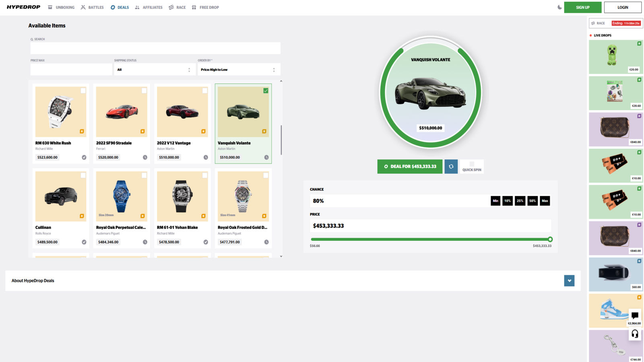This screenshot has height=362, width=644.
Task: Check the Royal Oak Frosted Gold checkbox
Action: (x=266, y=175)
